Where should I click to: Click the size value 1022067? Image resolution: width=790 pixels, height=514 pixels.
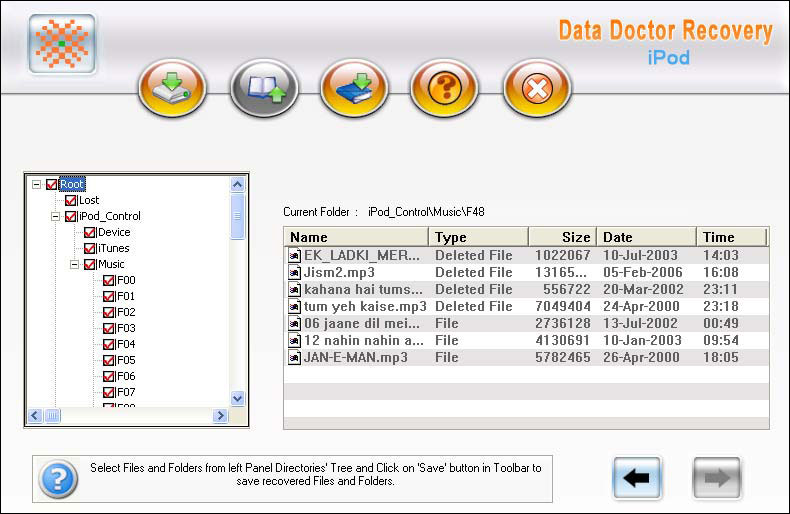(x=562, y=255)
